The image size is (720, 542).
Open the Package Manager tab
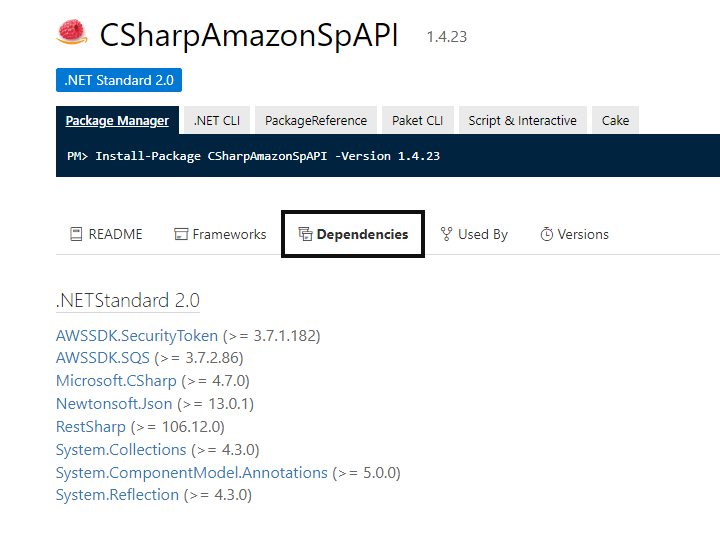[117, 120]
